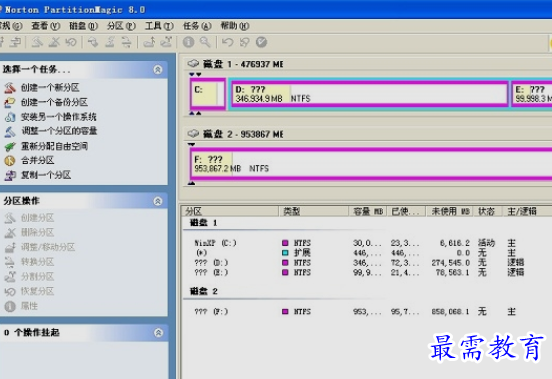Sort by the 容量 MB column header

point(368,211)
